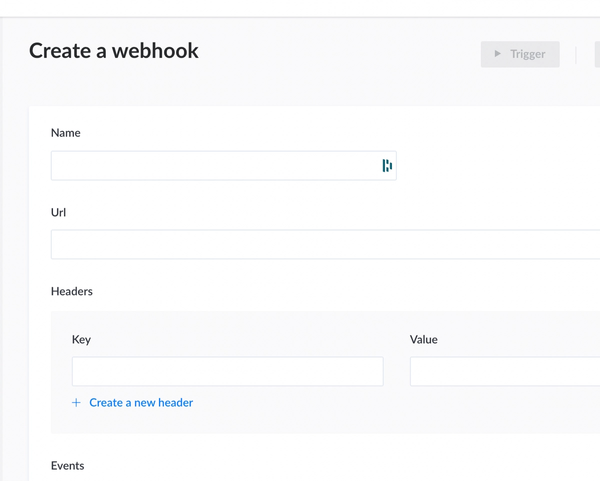
Task: Click the plus icon for new header
Action: click(76, 403)
